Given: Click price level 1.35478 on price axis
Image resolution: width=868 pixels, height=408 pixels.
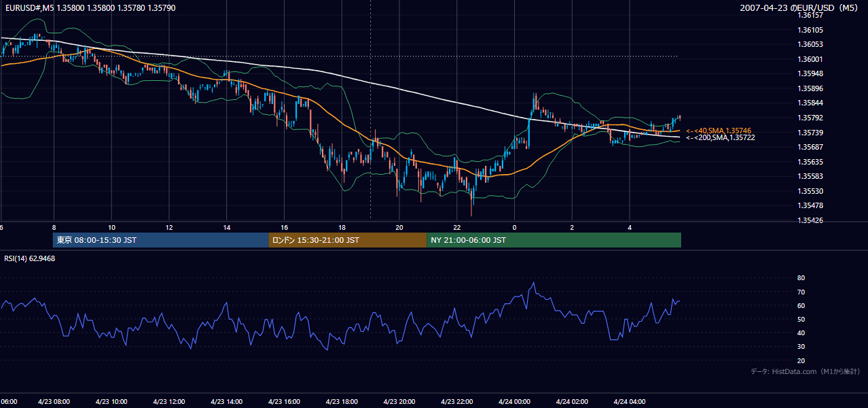Looking at the screenshot, I should point(810,206).
